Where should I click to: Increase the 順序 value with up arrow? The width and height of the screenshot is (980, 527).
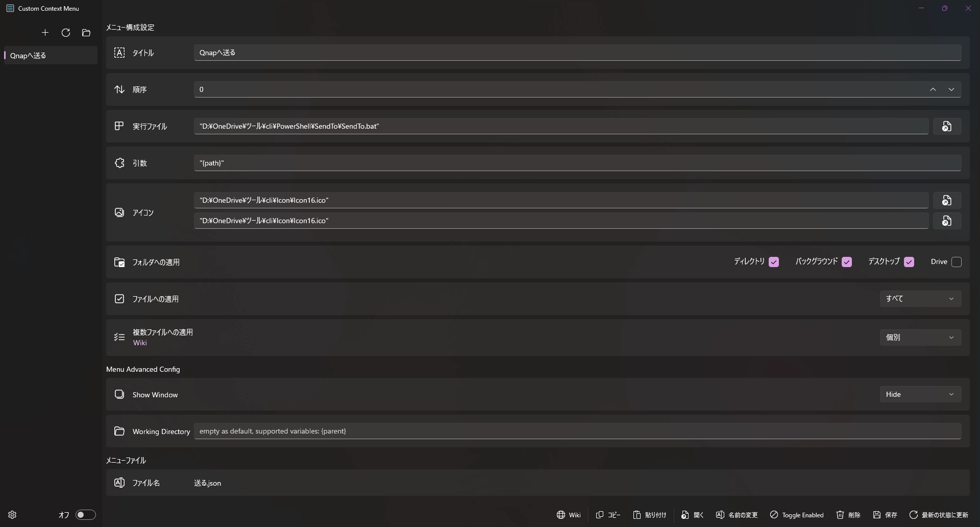[x=933, y=89]
